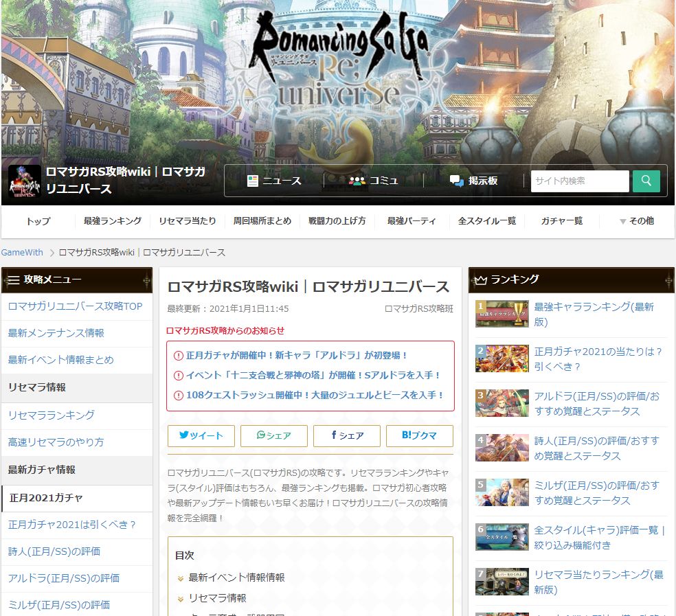The image size is (676, 616).
Task: Open リセマラランキング sidebar link
Action: (x=52, y=415)
